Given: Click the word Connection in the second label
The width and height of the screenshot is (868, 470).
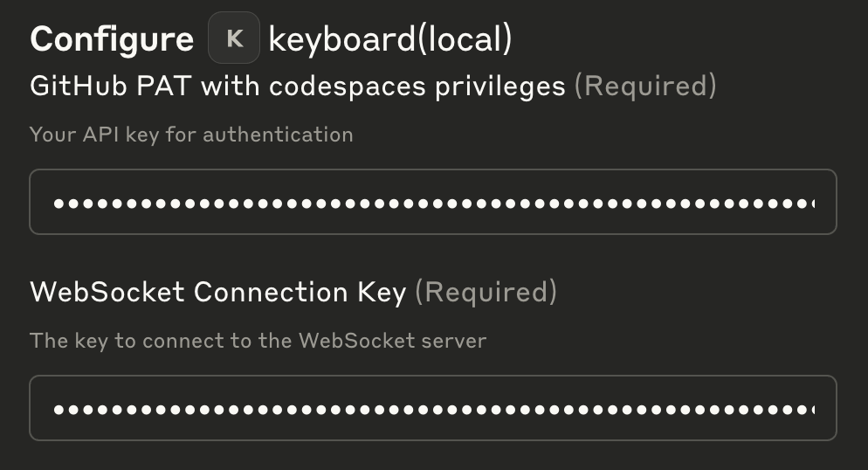Looking at the screenshot, I should point(271,293).
